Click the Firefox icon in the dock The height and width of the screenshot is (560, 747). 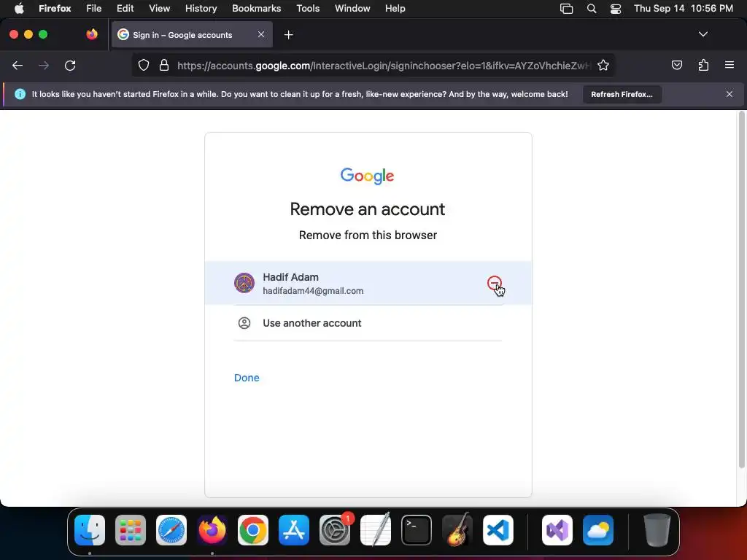[212, 530]
